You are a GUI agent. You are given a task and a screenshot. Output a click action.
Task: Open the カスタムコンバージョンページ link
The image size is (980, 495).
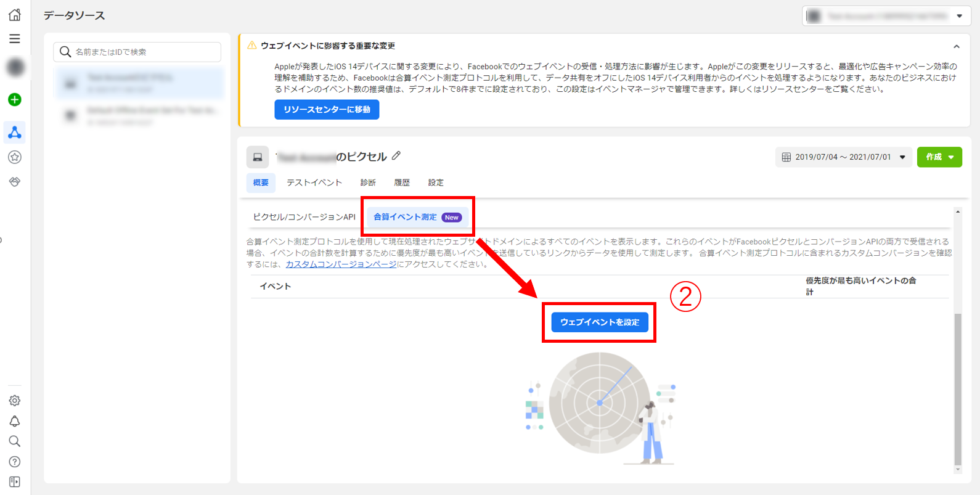341,264
